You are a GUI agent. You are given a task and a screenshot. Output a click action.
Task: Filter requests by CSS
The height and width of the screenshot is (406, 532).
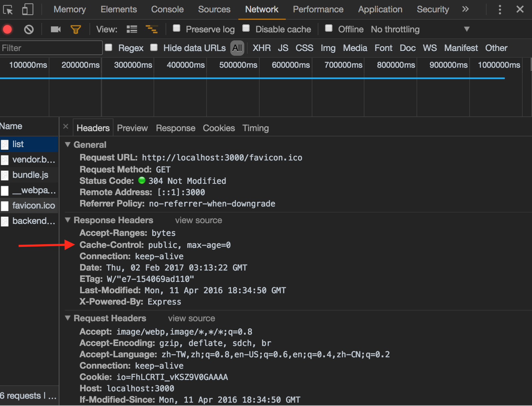[x=304, y=48]
